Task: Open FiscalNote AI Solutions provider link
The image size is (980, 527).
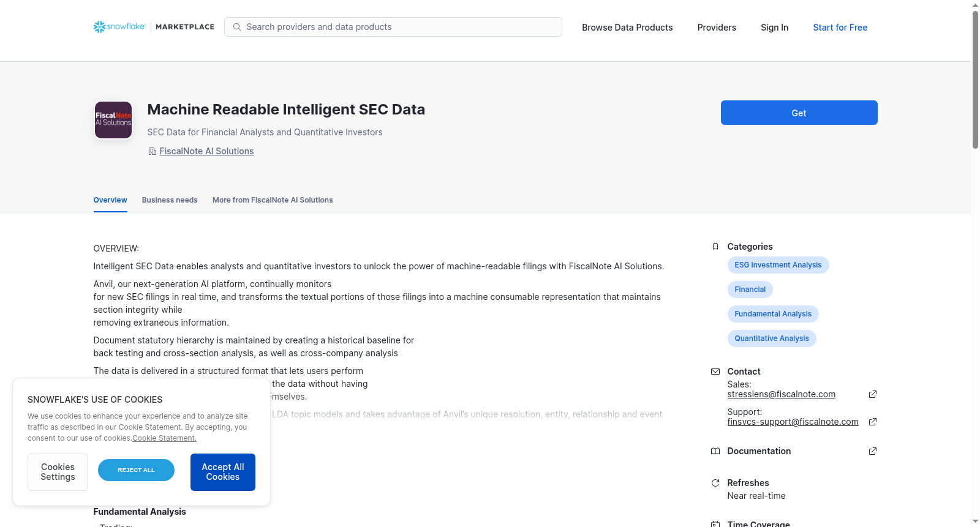Action: (x=206, y=151)
